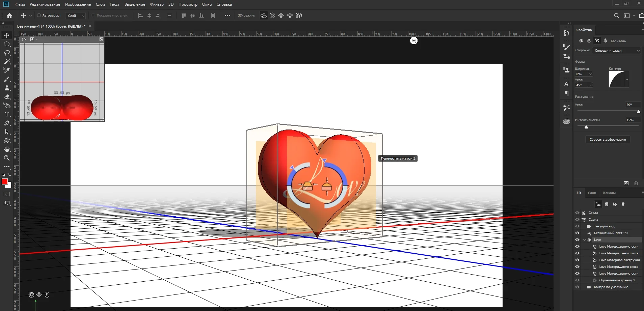
Task: Select the Move tool
Action: (x=7, y=35)
